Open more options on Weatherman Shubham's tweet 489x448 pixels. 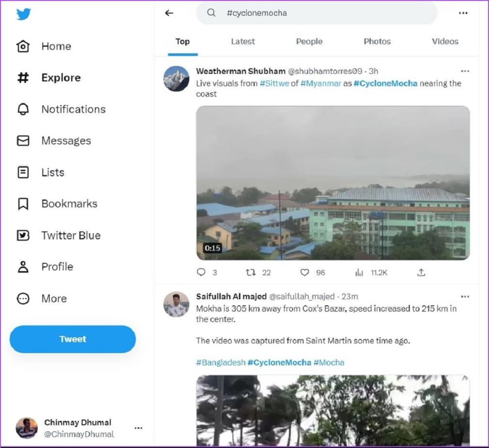465,71
